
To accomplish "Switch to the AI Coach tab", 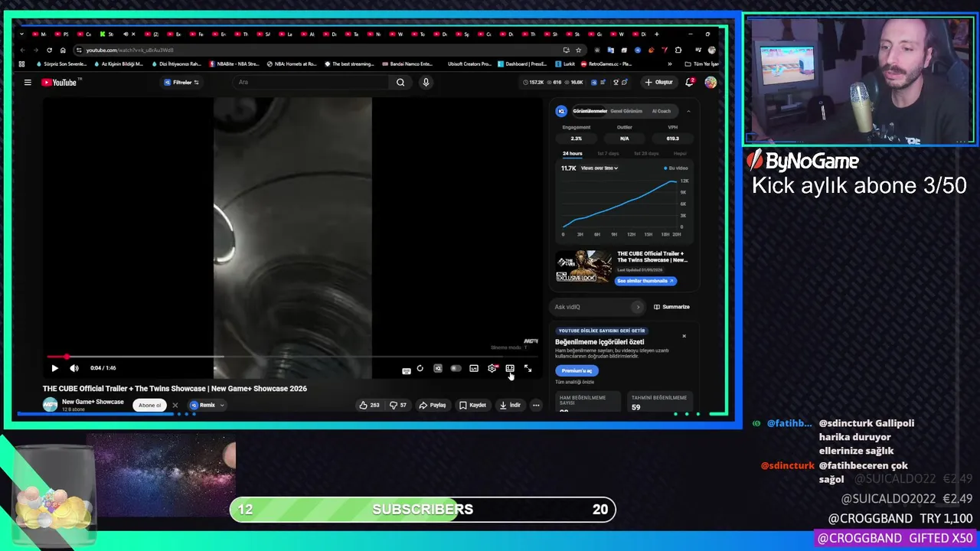I will [661, 111].
